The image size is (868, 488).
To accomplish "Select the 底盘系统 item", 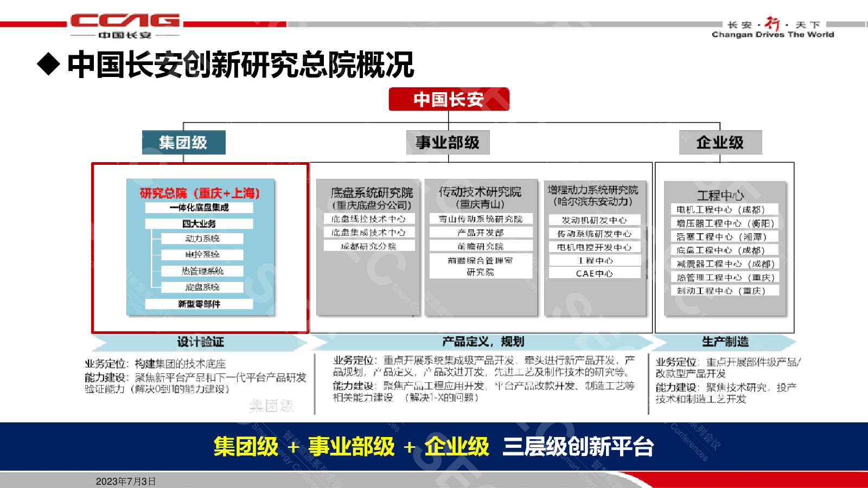I will (202, 287).
